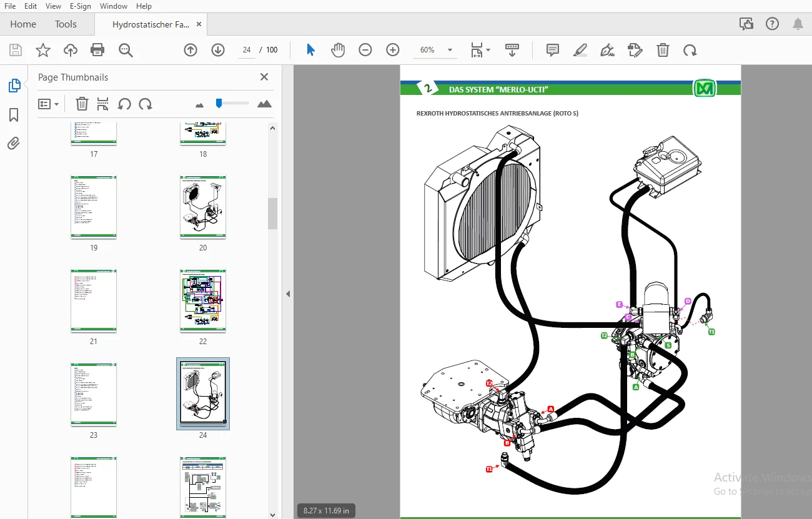Add document to starred with star icon
Image resolution: width=812 pixels, height=519 pixels.
[43, 51]
